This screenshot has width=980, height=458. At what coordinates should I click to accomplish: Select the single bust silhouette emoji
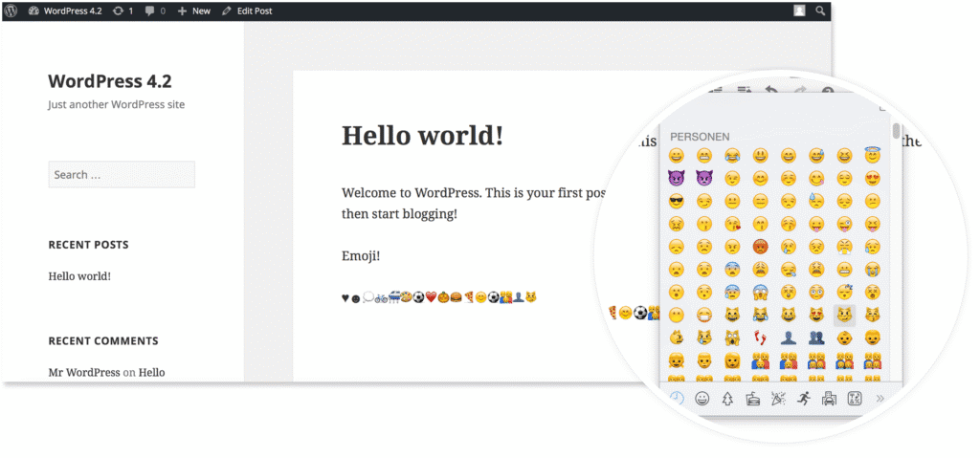pos(789,338)
